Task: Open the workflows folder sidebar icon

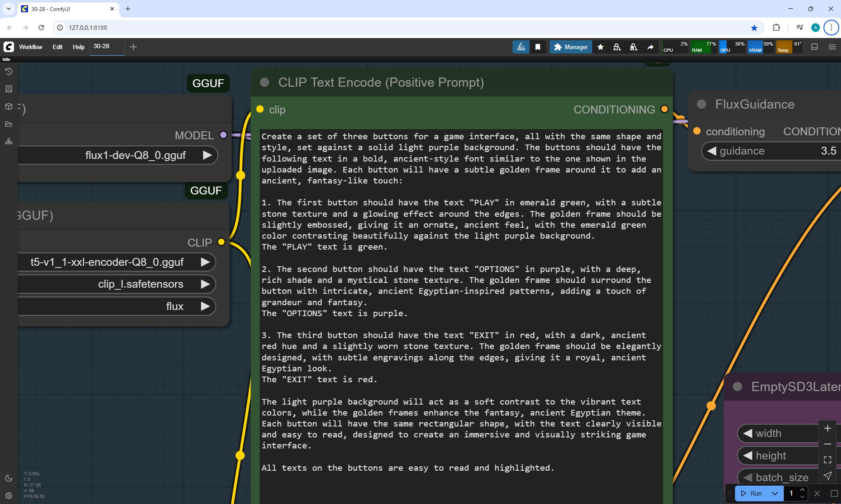Action: (x=8, y=124)
